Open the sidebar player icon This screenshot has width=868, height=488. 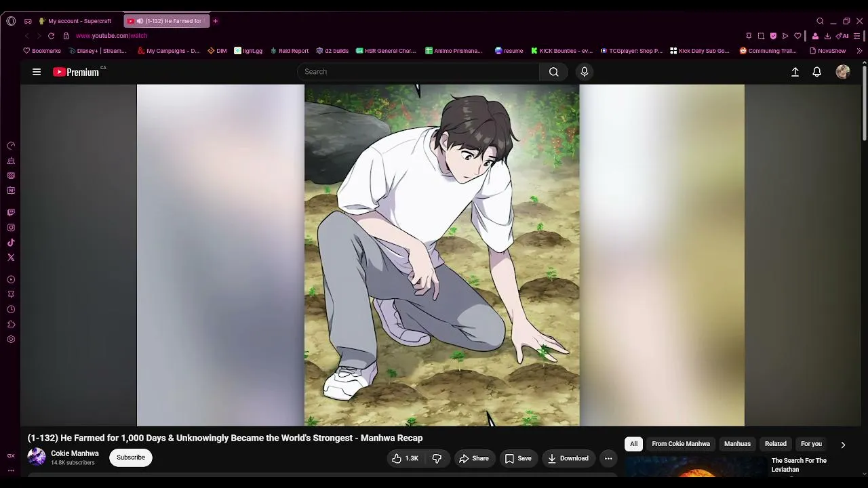click(x=11, y=279)
